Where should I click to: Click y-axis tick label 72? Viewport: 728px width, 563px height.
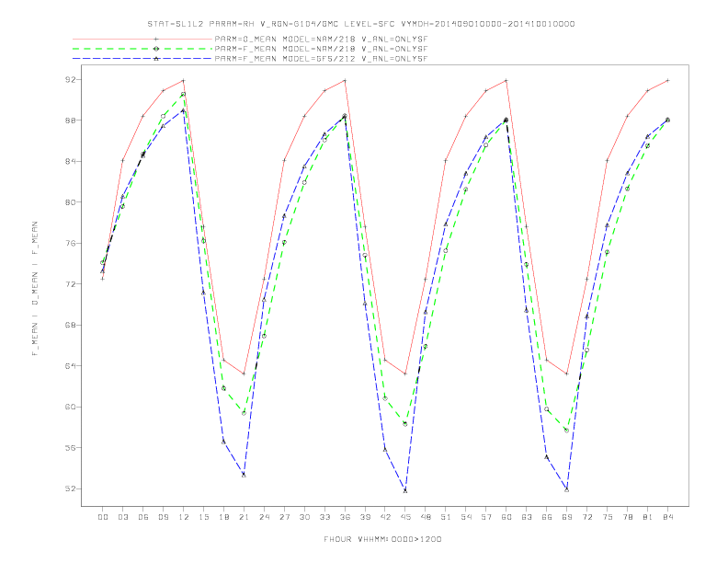(70, 284)
